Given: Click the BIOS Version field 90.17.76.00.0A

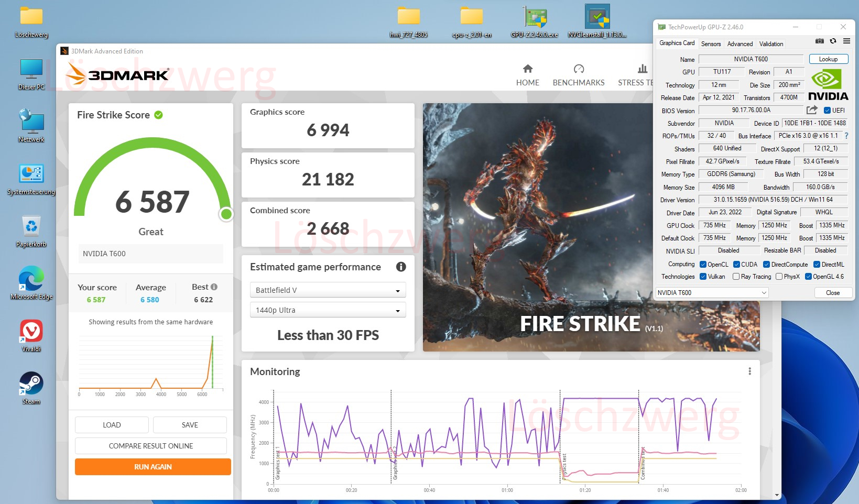Looking at the screenshot, I should pyautogui.click(x=751, y=110).
